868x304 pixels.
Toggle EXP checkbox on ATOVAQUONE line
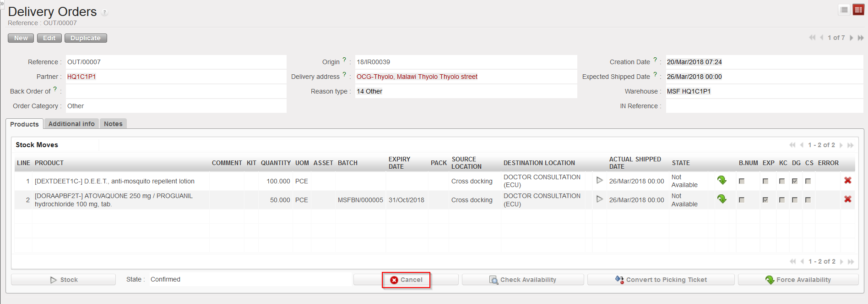pos(765,200)
